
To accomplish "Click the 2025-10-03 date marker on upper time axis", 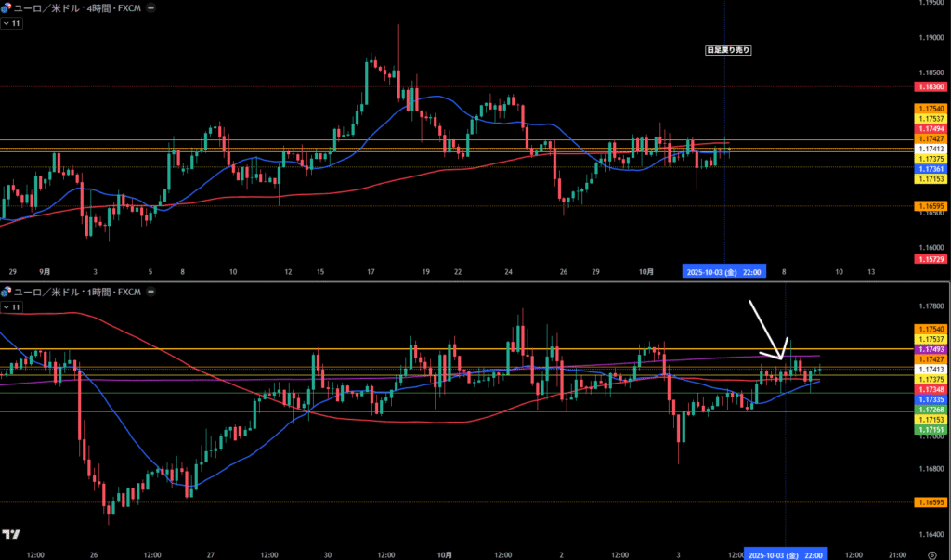I will coord(723,272).
